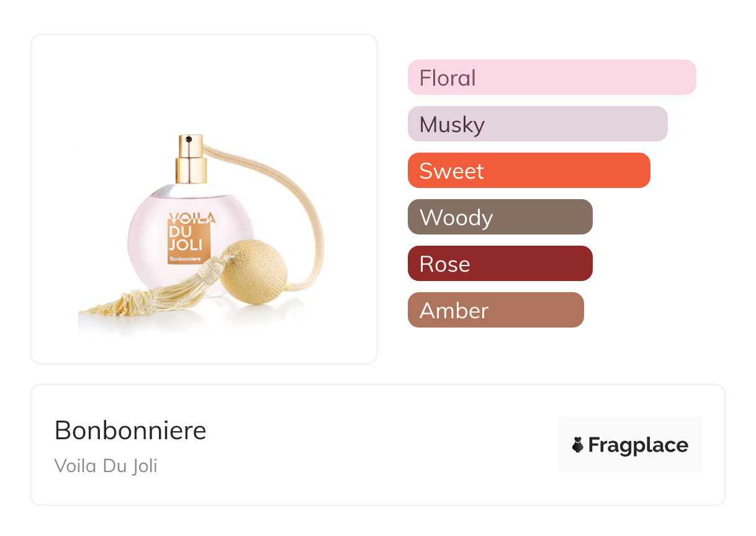Open the Bonbonniere perfume title
Viewport: 756px width, 536px height.
point(130,431)
